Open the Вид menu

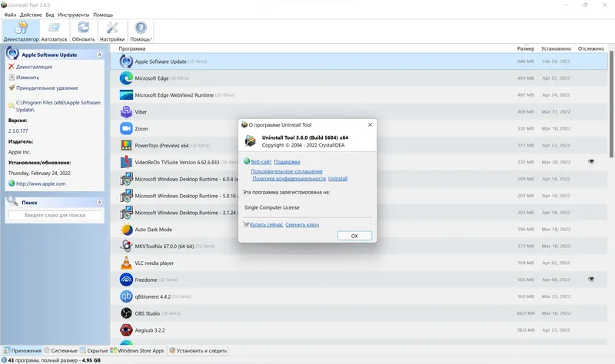tap(50, 15)
